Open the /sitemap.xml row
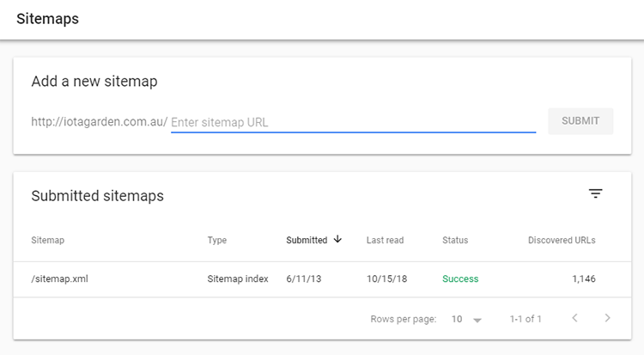Screen dimensions: 644x355 pos(322,279)
